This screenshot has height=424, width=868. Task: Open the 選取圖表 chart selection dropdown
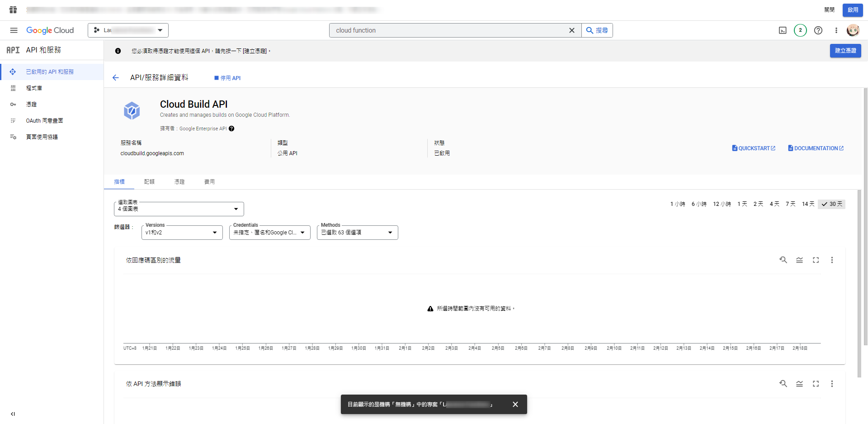pos(179,209)
